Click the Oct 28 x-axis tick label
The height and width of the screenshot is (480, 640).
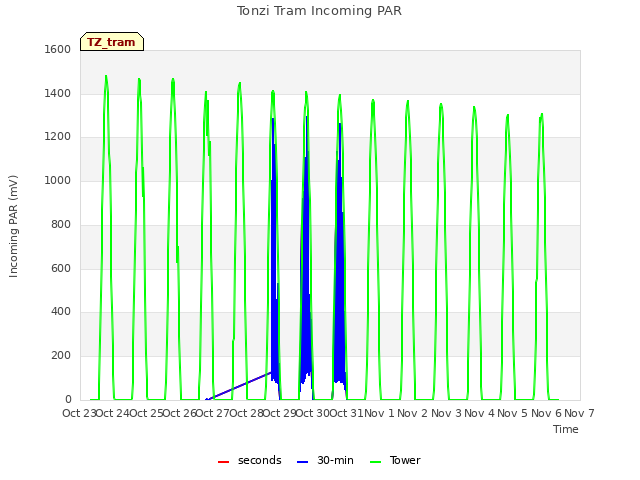point(247,413)
